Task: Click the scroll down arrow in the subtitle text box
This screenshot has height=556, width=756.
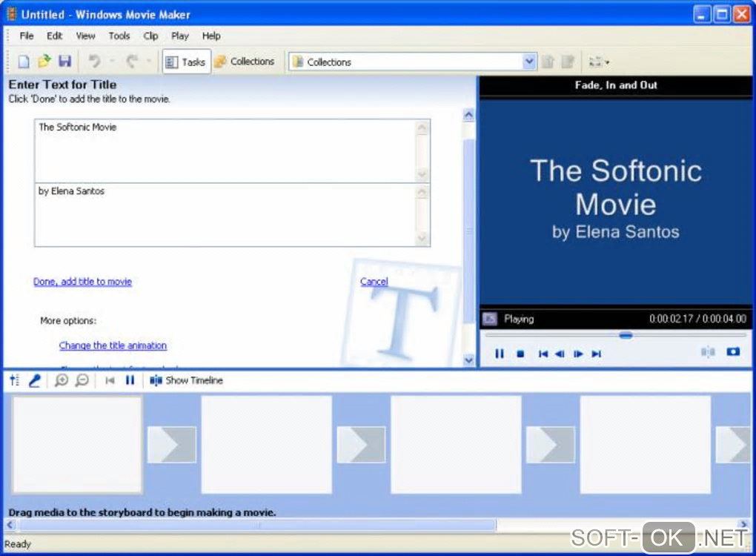Action: click(422, 238)
